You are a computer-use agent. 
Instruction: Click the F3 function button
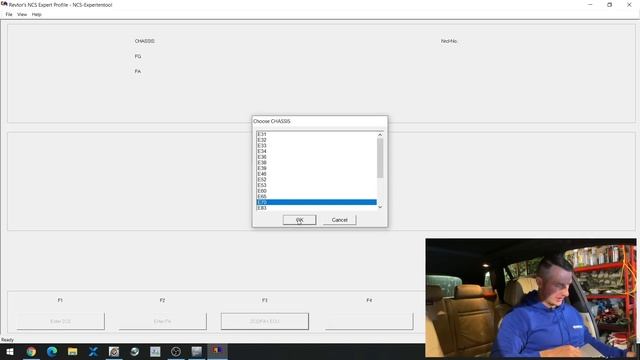tap(265, 321)
